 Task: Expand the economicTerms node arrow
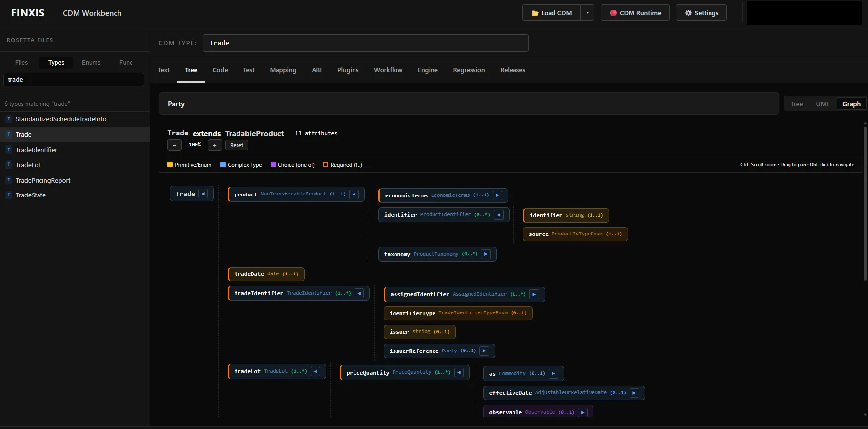coord(497,195)
